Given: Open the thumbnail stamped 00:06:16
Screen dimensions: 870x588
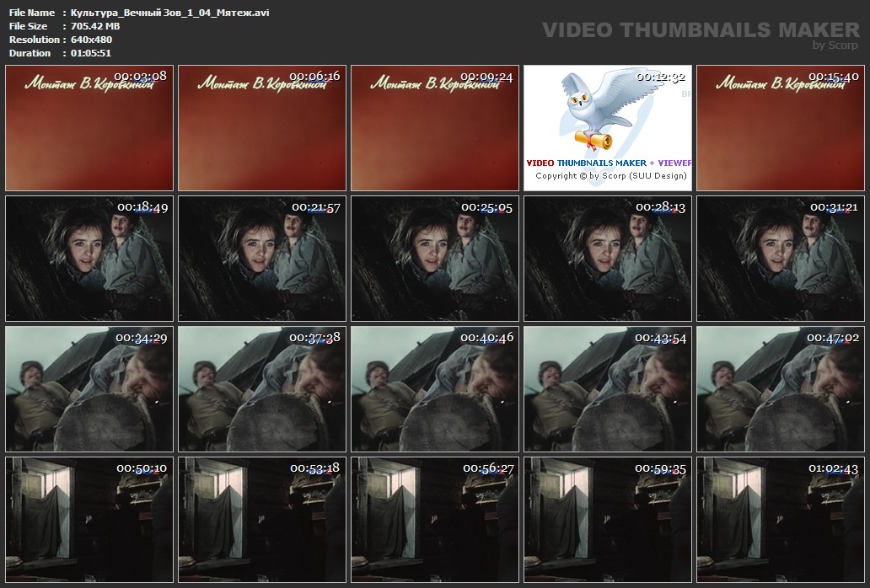Looking at the screenshot, I should pos(262,128).
